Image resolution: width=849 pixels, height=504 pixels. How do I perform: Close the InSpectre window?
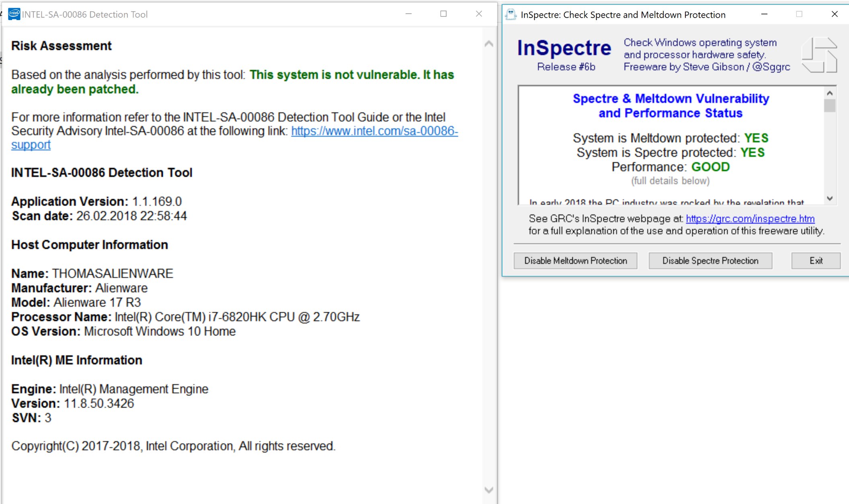pyautogui.click(x=835, y=14)
